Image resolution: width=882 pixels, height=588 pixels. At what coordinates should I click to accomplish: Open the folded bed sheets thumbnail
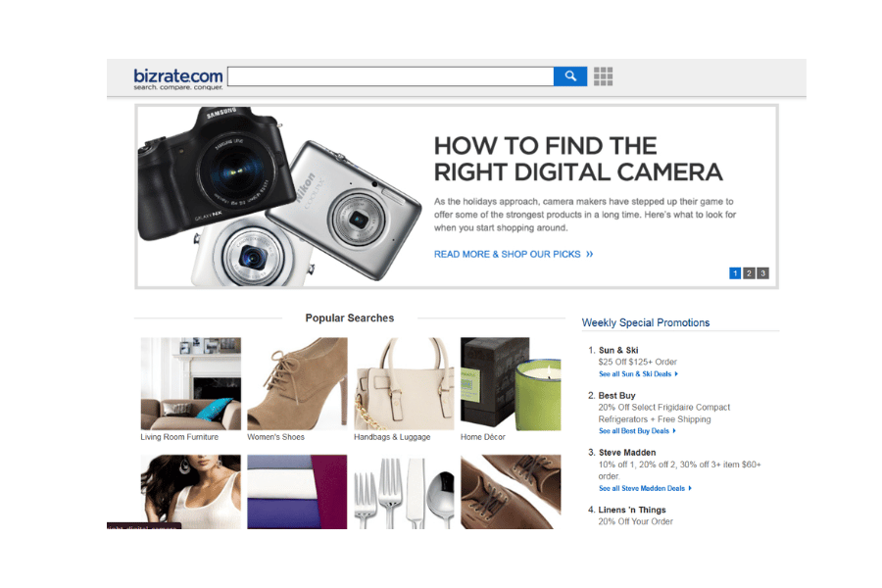(x=297, y=492)
